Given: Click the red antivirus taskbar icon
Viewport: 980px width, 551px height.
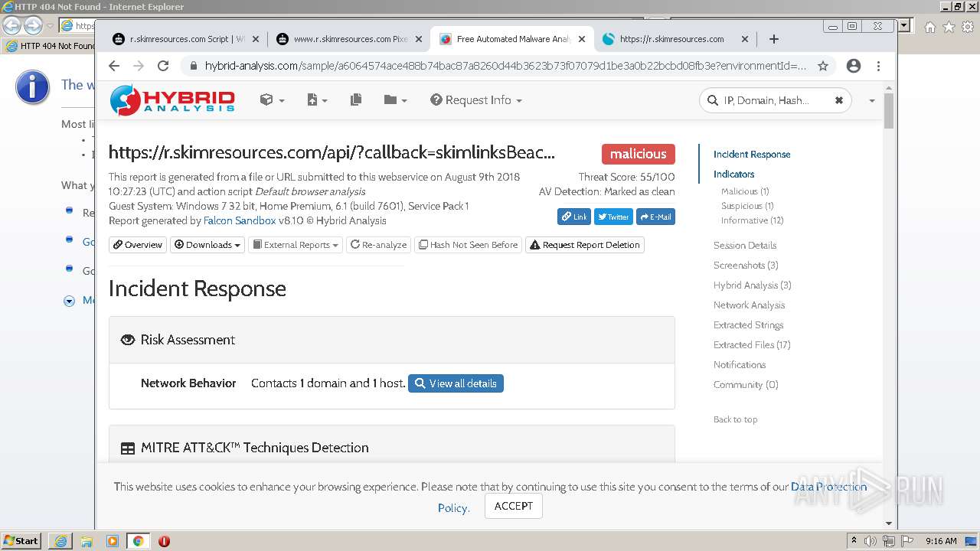Looking at the screenshot, I should click(164, 541).
